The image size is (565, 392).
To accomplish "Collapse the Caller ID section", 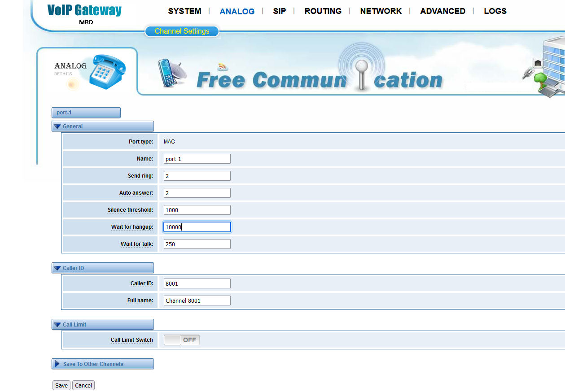I will [103, 268].
